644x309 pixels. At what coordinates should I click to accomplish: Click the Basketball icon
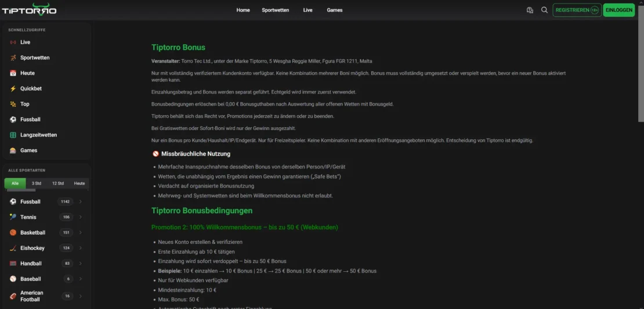(x=13, y=232)
